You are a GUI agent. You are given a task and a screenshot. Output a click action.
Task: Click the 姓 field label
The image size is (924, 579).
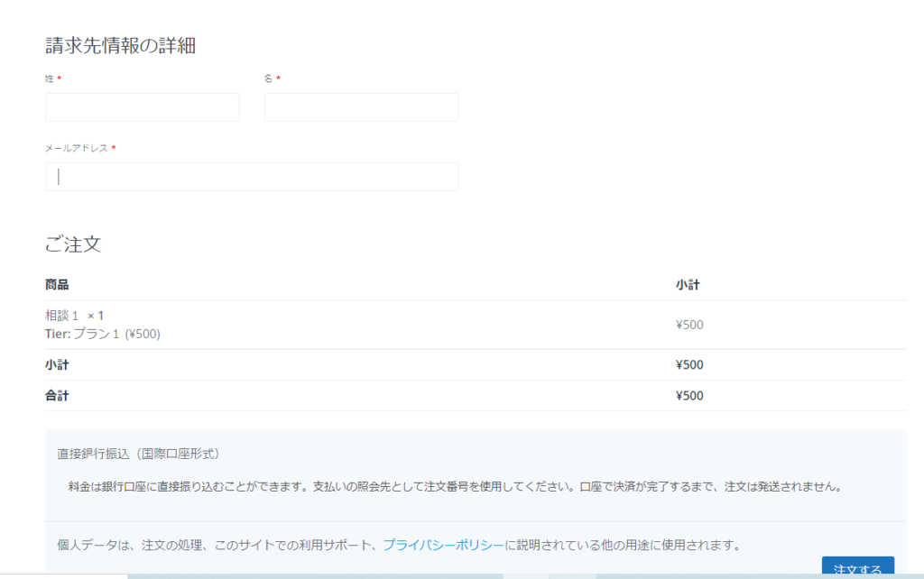coord(50,79)
